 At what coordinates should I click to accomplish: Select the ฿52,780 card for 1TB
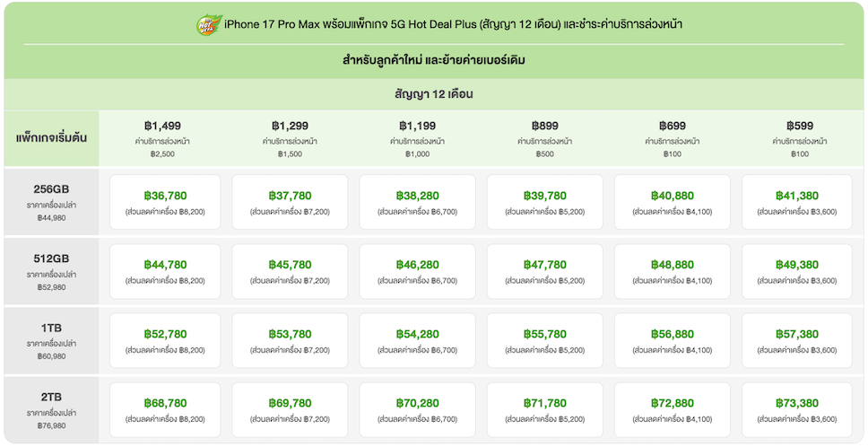pyautogui.click(x=165, y=341)
